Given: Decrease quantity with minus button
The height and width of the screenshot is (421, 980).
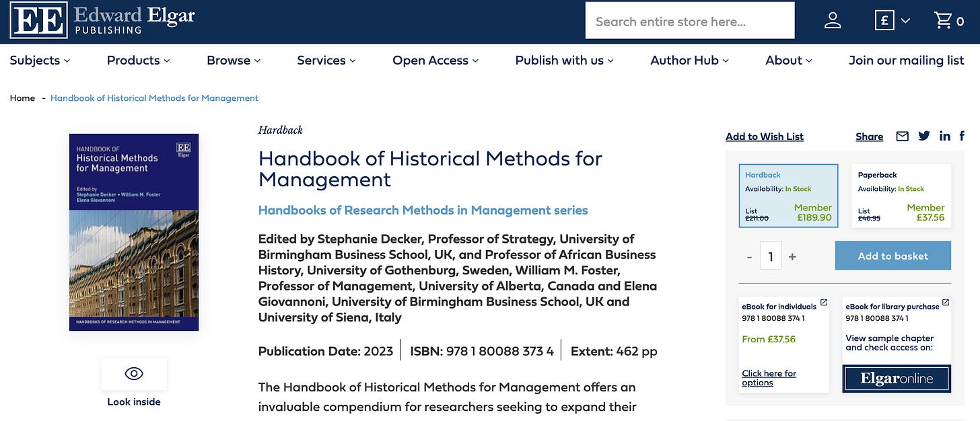Looking at the screenshot, I should 749,257.
